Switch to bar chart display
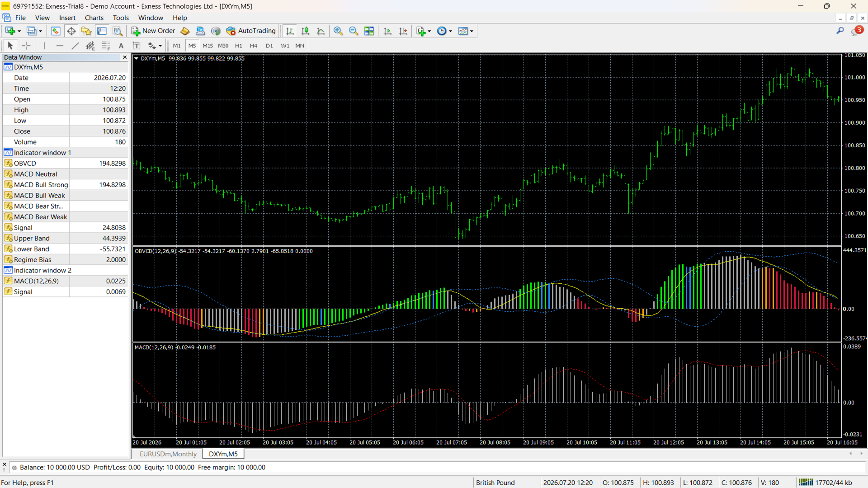Viewport: 868px width, 488px height. [x=290, y=31]
